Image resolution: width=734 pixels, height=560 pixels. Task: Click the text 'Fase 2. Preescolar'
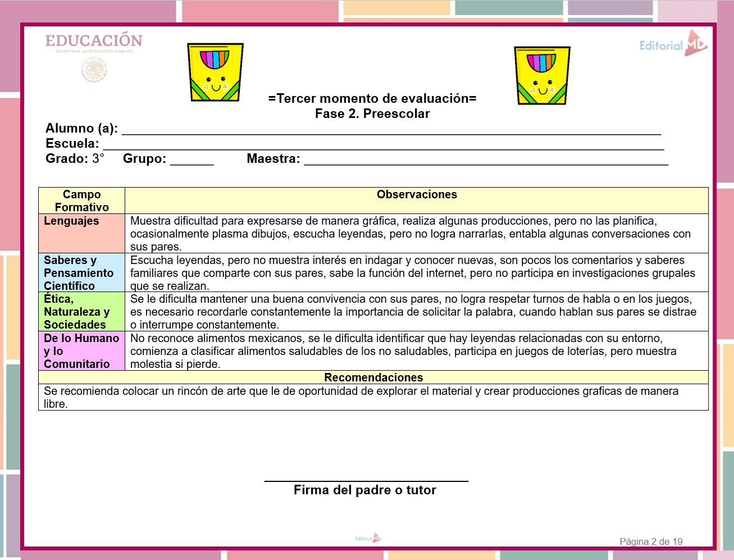click(372, 113)
